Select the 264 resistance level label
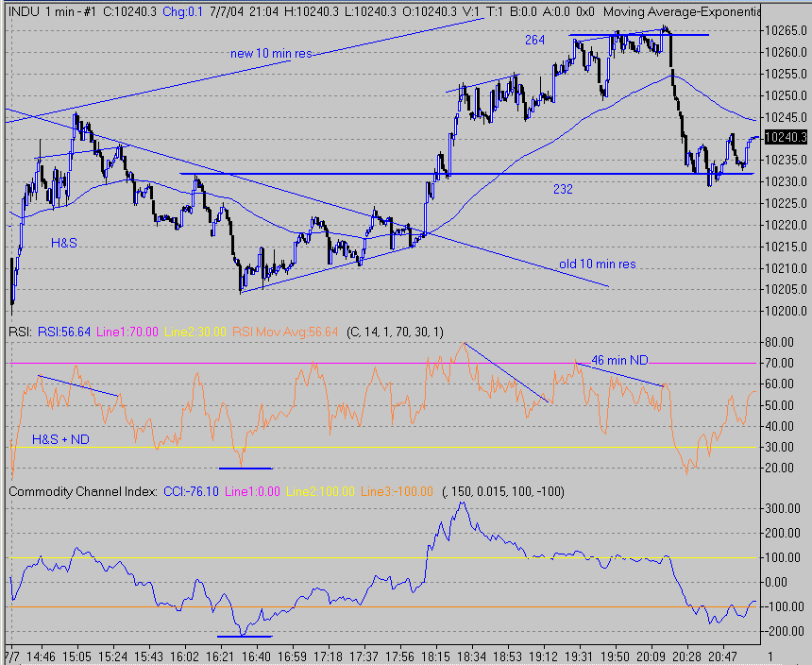 [535, 41]
